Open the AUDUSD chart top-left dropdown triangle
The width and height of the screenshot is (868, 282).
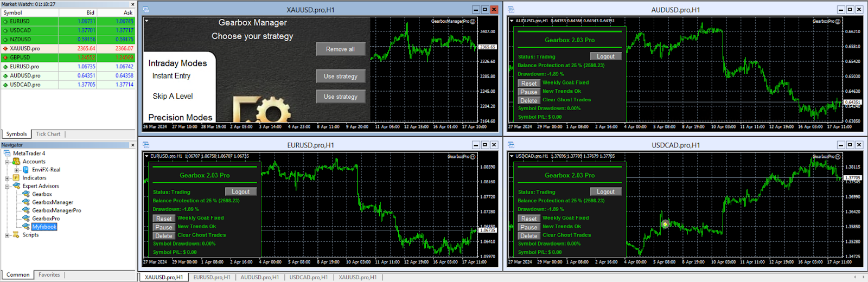pyautogui.click(x=512, y=21)
